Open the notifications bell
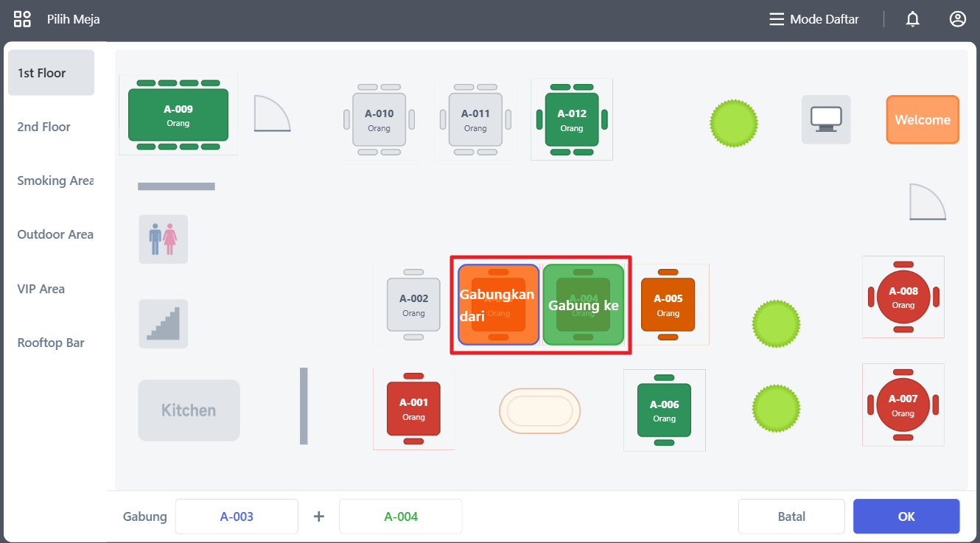 912,19
